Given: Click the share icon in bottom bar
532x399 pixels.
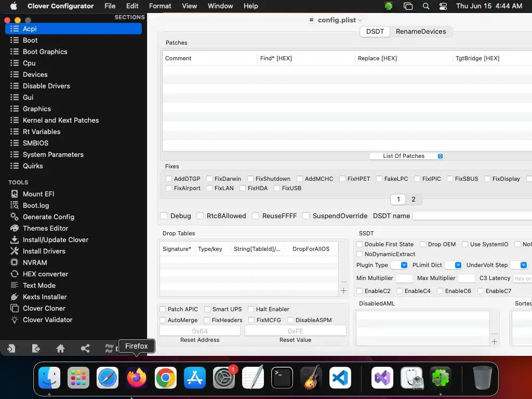Looking at the screenshot, I should coord(85,348).
